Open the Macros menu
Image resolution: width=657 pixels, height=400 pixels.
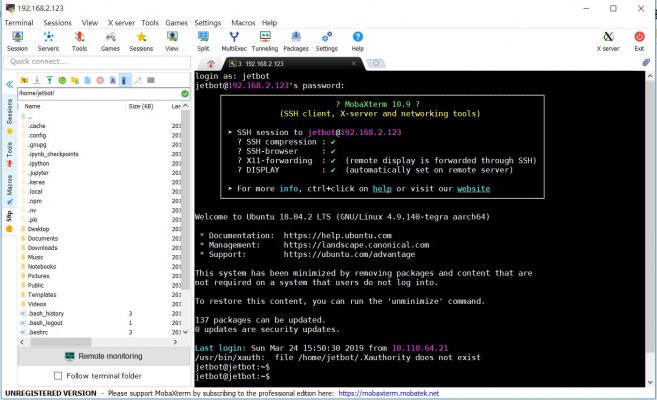tap(242, 22)
